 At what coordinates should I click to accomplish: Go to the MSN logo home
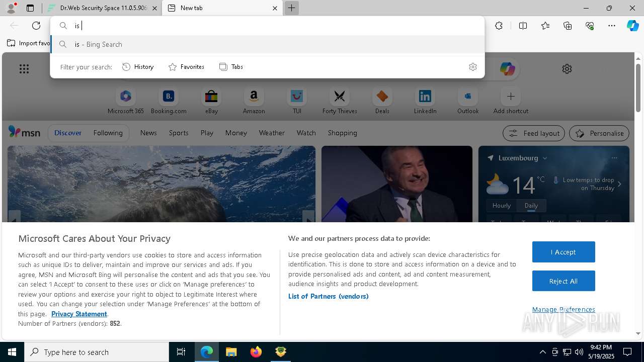(x=24, y=132)
